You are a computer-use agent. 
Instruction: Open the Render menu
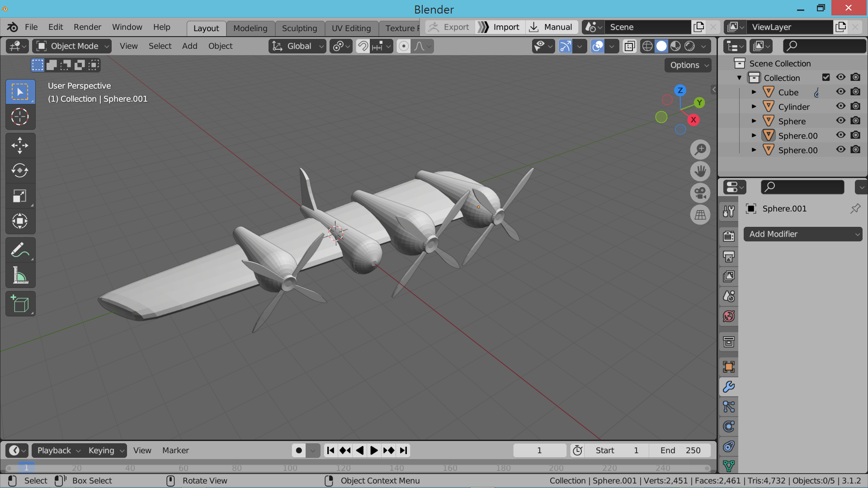click(87, 27)
